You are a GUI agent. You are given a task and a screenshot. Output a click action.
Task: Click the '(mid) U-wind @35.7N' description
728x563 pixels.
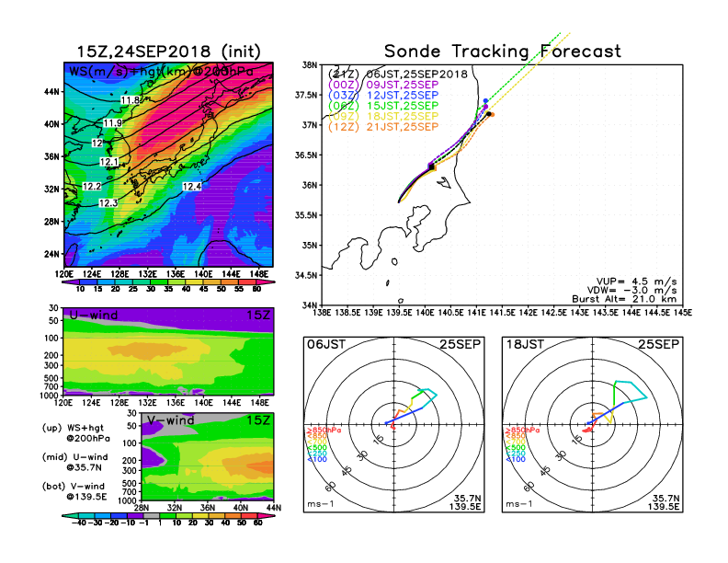[x=74, y=462]
